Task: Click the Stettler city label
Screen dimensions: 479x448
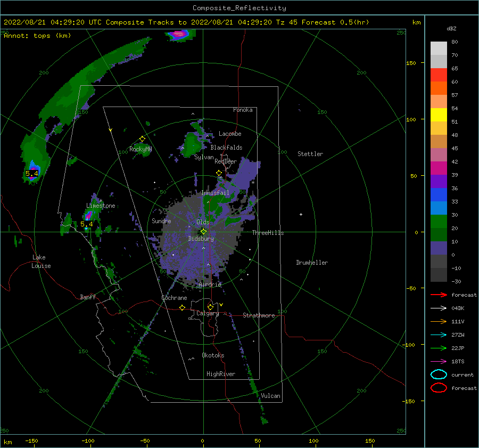Action: point(310,154)
